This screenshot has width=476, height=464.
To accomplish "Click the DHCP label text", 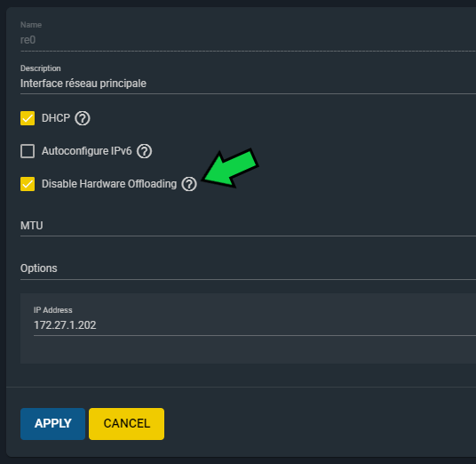I will pos(56,118).
